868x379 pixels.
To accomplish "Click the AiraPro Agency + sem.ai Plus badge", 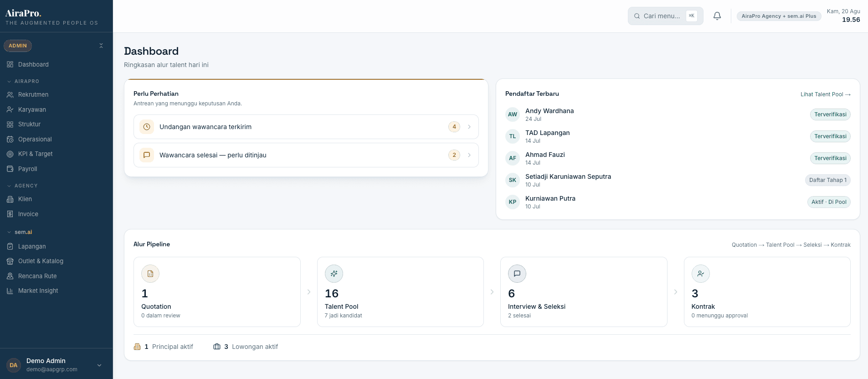I will pyautogui.click(x=779, y=16).
